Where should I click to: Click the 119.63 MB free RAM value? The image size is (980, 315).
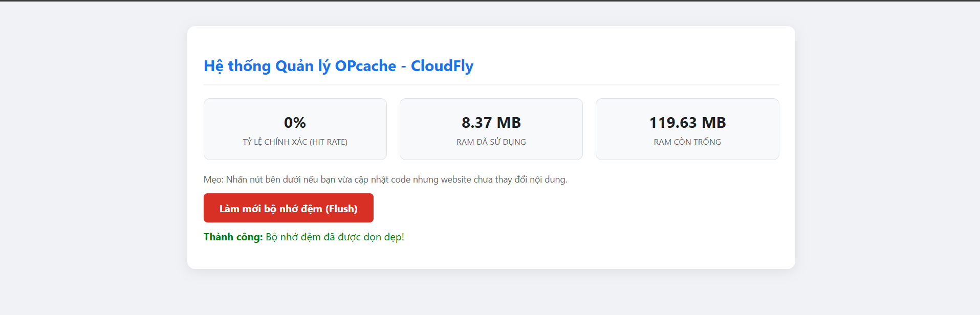687,123
